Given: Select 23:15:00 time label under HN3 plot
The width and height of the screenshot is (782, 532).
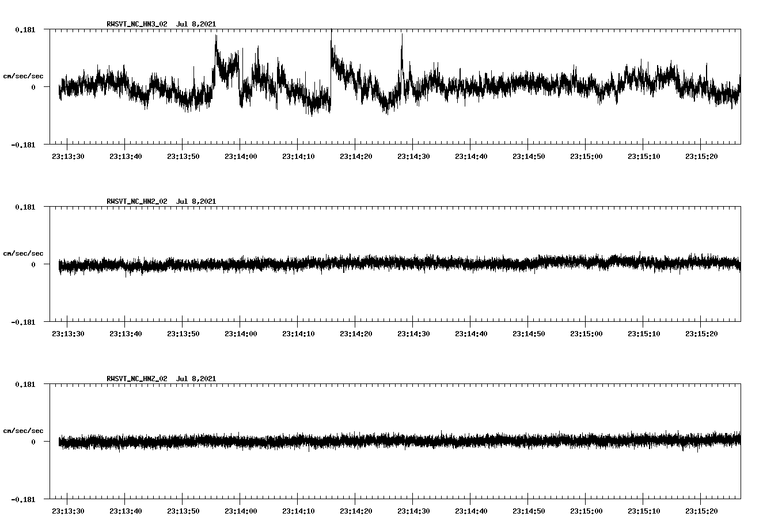Looking at the screenshot, I should pos(586,157).
